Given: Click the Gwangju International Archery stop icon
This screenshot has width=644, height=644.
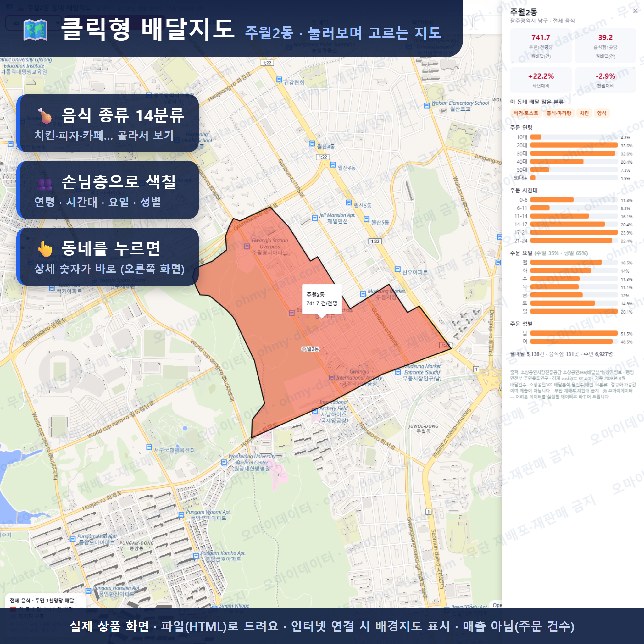Looking at the screenshot, I should pyautogui.click(x=332, y=378).
